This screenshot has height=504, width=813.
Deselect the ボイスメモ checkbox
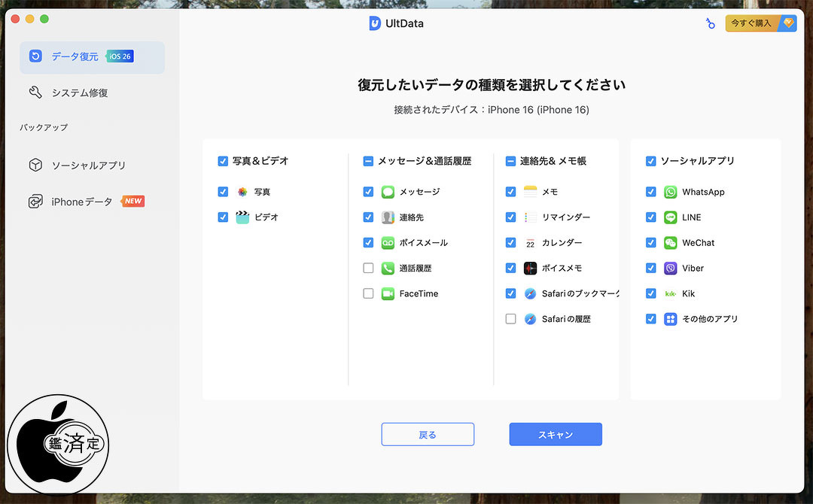pos(510,268)
